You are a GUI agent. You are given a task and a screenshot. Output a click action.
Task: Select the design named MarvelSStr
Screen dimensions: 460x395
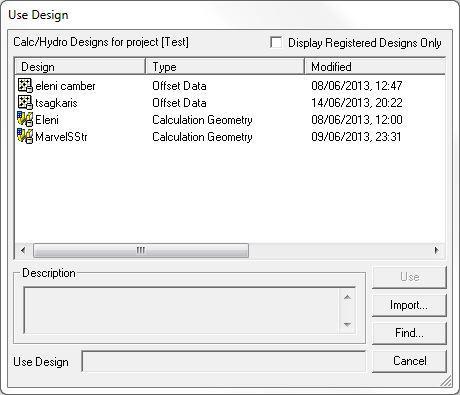61,137
